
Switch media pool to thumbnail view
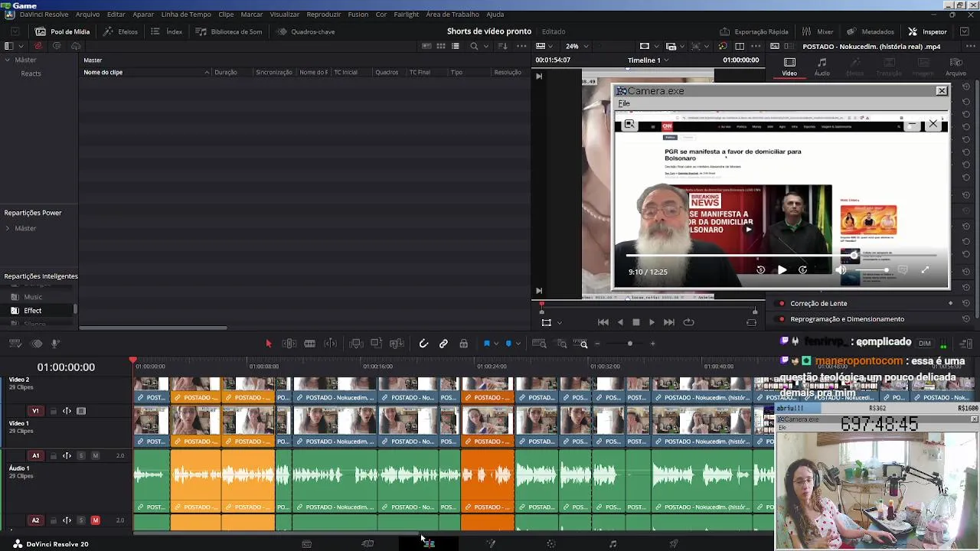click(441, 46)
